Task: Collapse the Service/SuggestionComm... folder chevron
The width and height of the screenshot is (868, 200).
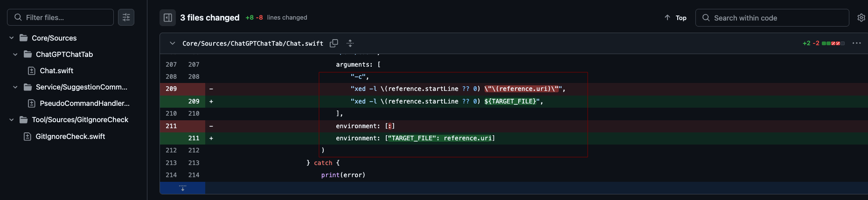Action: tap(15, 87)
